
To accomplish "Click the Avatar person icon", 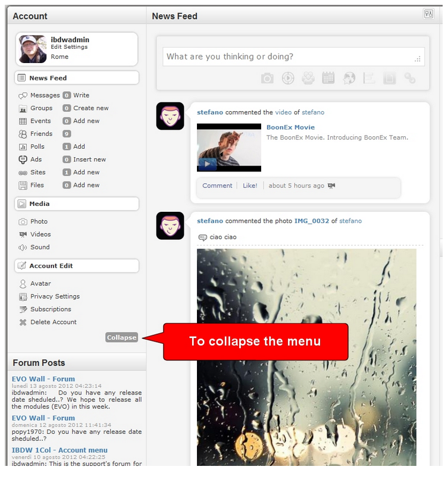I will coord(23,284).
